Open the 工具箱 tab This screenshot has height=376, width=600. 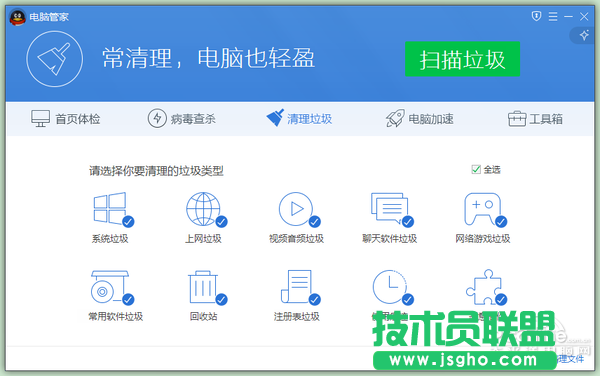535,119
